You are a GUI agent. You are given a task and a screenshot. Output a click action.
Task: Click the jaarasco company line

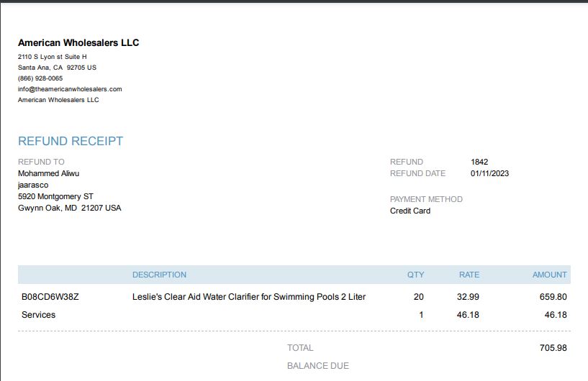(33, 185)
